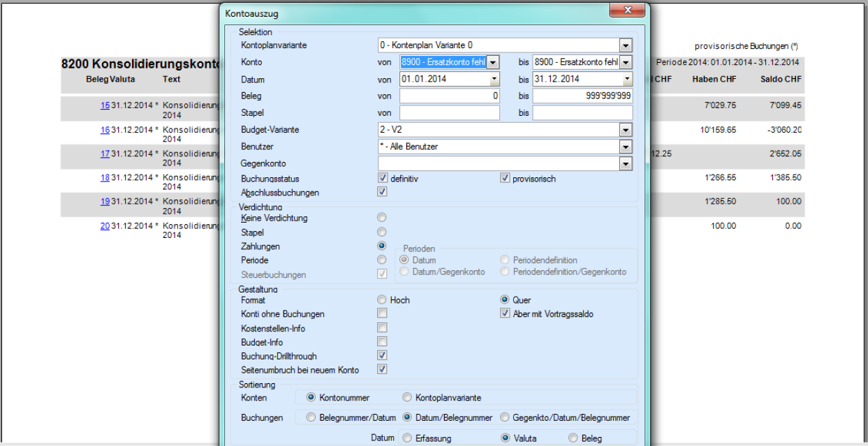Click the Beleg 'von' input field
Image resolution: width=868 pixels, height=446 pixels.
coord(449,96)
